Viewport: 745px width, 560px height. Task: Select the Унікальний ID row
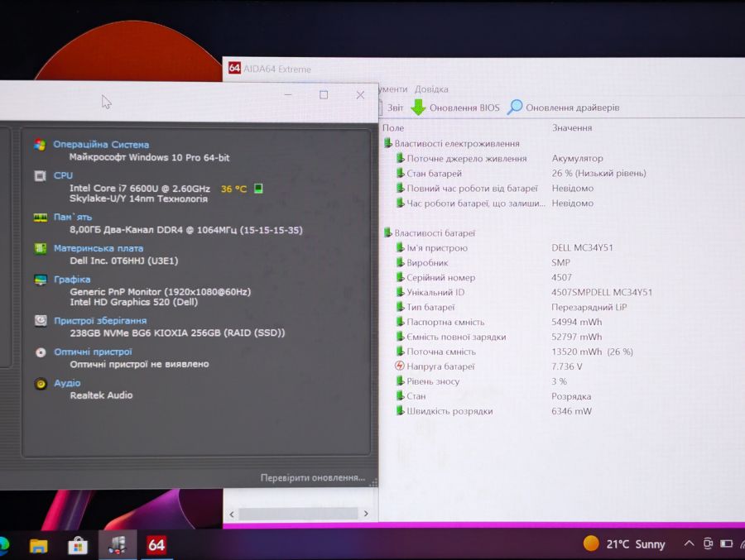(524, 292)
